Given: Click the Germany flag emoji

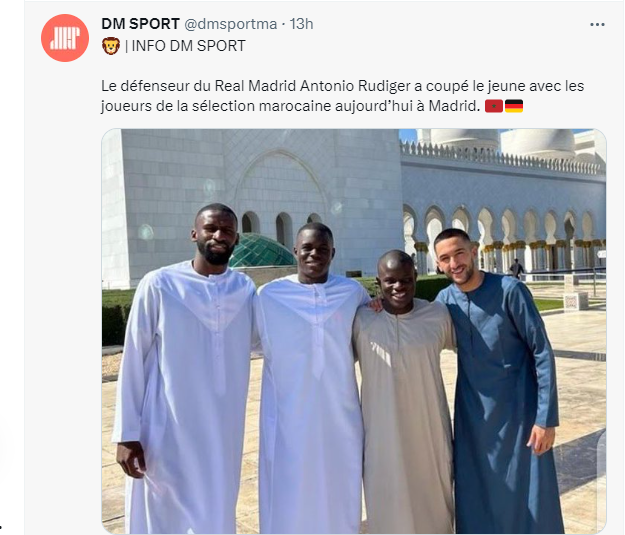Looking at the screenshot, I should point(514,106).
